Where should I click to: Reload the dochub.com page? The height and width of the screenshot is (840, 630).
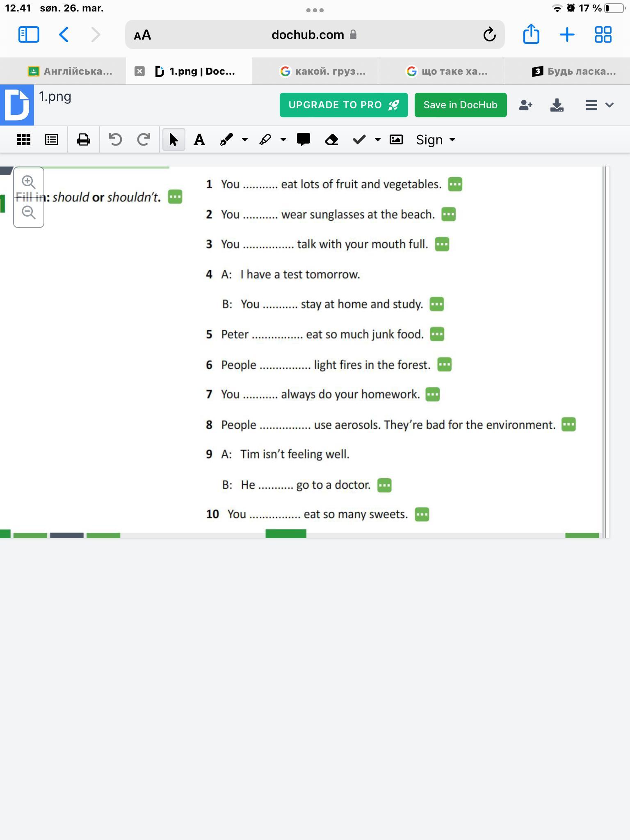(489, 34)
